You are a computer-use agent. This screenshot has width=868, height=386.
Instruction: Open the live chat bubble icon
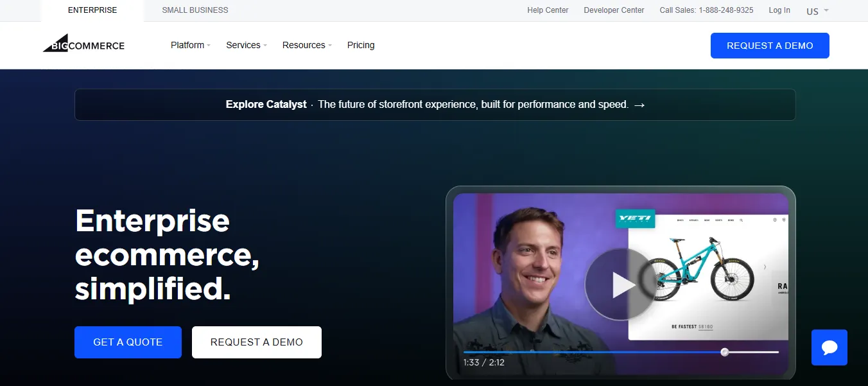[829, 347]
